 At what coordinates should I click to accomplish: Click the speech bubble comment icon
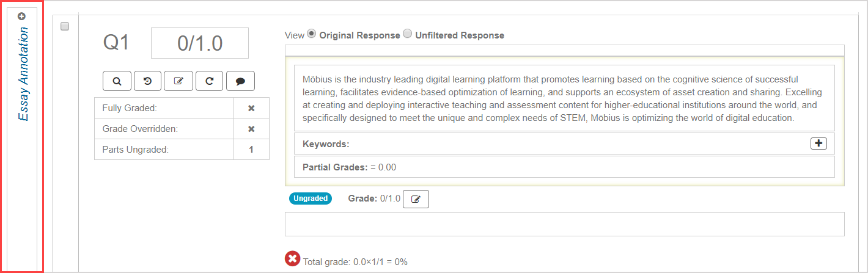point(240,81)
